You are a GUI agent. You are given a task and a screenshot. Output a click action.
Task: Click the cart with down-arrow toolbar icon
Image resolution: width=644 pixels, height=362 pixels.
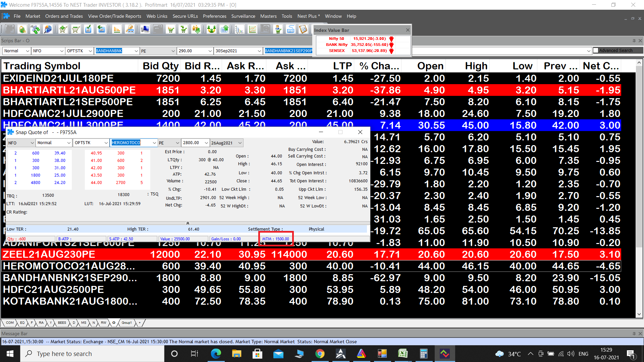point(183,29)
